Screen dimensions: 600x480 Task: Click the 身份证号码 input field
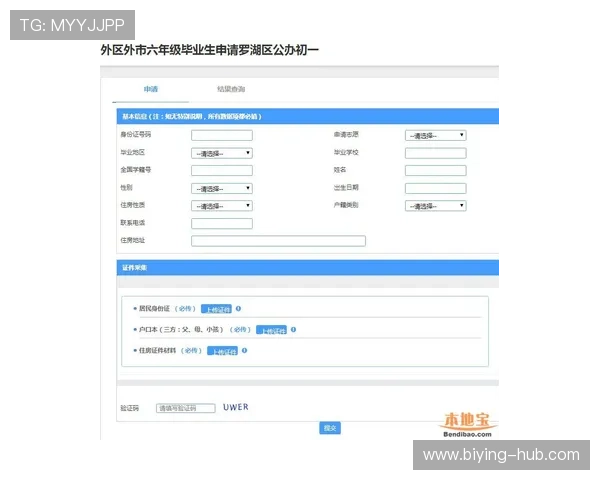pyautogui.click(x=222, y=135)
